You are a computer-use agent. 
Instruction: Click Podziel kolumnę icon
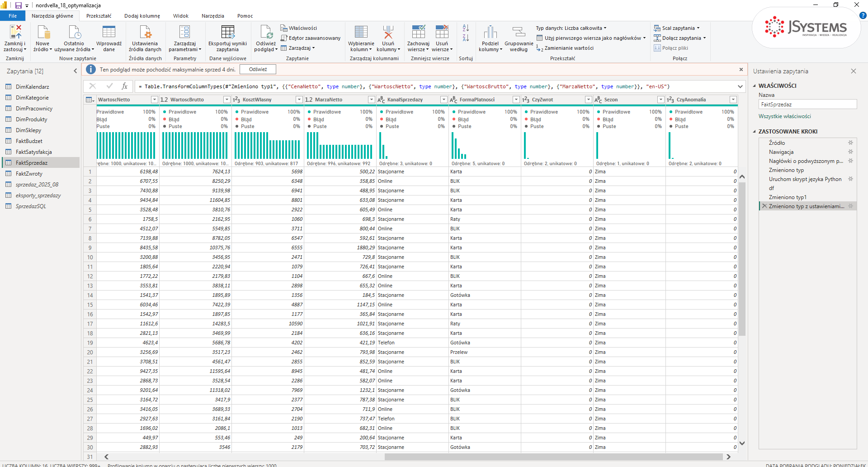491,32
